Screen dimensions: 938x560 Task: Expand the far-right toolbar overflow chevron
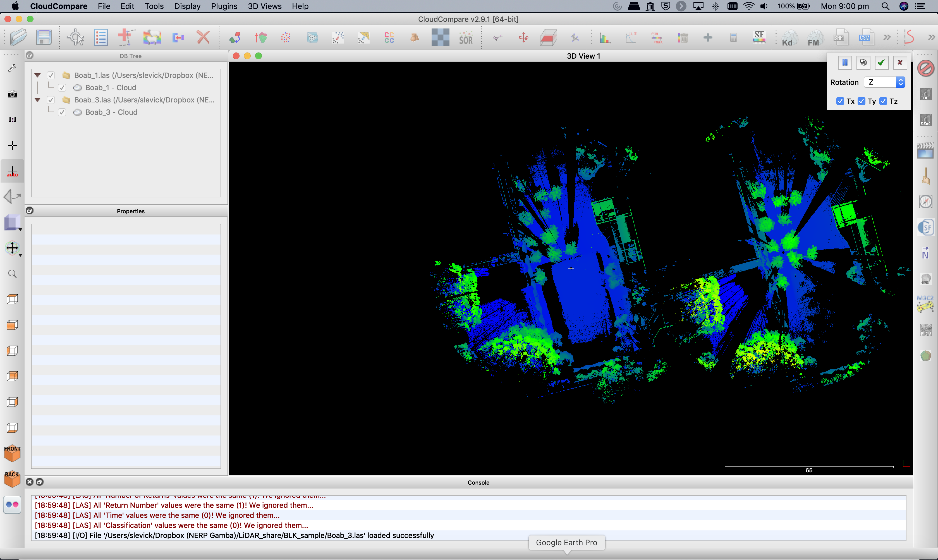[931, 37]
